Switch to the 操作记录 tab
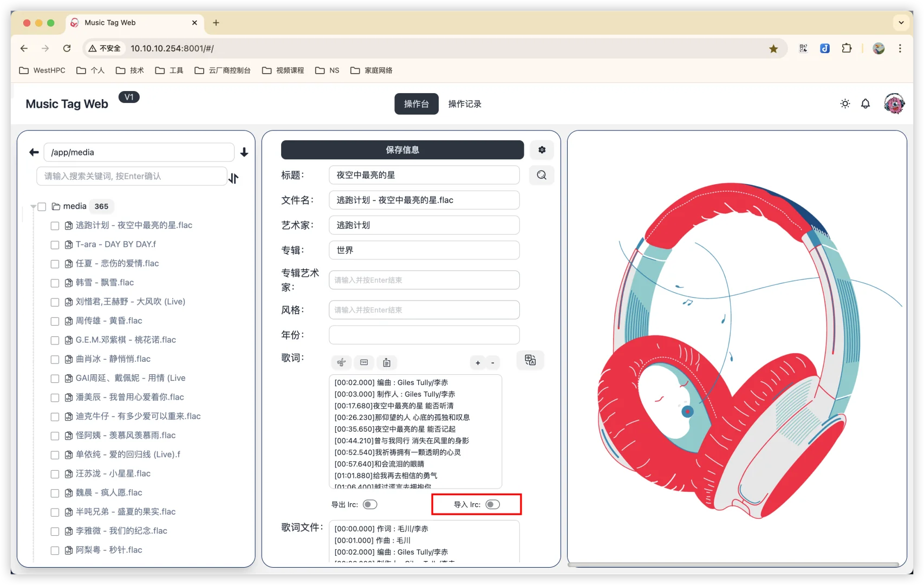The height and width of the screenshot is (585, 924). click(465, 104)
